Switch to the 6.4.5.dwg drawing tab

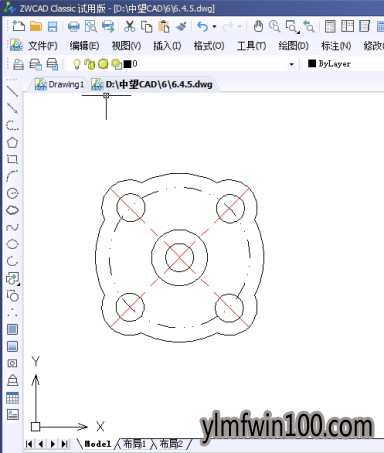point(153,84)
